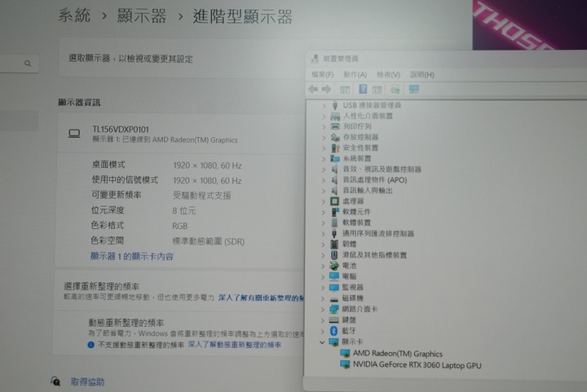The height and width of the screenshot is (392, 587).
Task: Select the USB 連接器管理員 plug icon
Action: pyautogui.click(x=335, y=105)
